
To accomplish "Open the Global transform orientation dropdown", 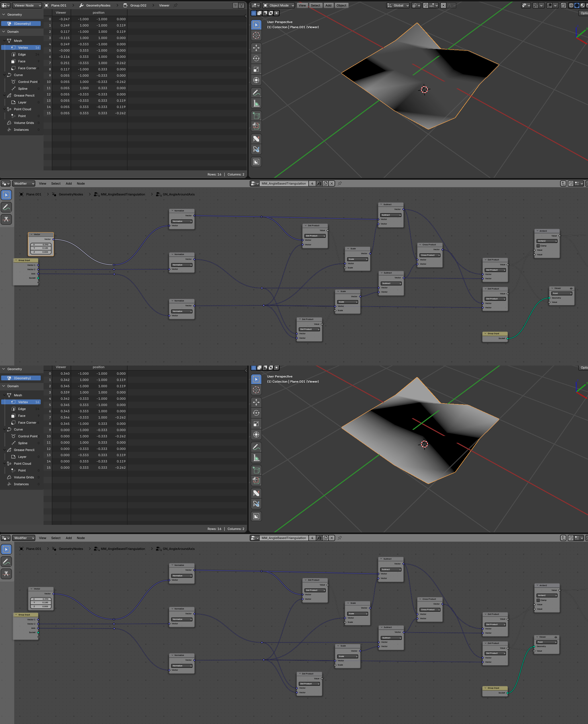I will point(398,5).
